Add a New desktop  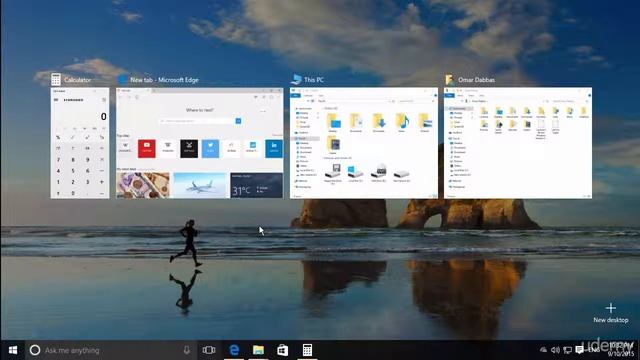[x=611, y=313]
